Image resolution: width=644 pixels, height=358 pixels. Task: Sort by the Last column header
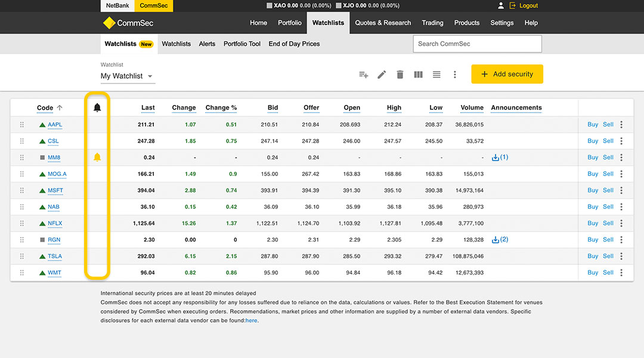[148, 107]
